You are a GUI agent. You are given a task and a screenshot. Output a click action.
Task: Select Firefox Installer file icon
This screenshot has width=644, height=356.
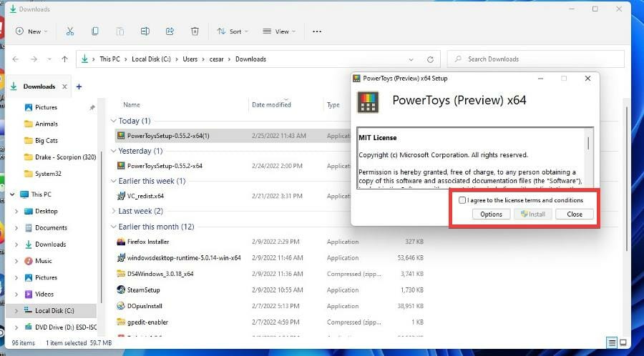121,242
